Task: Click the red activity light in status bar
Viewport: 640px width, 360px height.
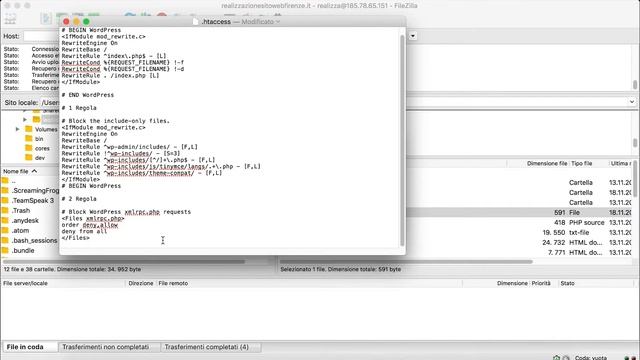Action: [x=633, y=358]
